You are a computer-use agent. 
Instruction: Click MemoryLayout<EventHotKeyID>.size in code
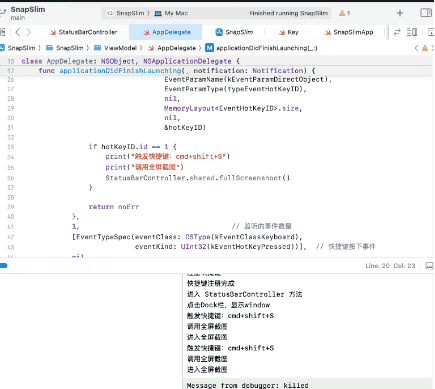click(233, 108)
